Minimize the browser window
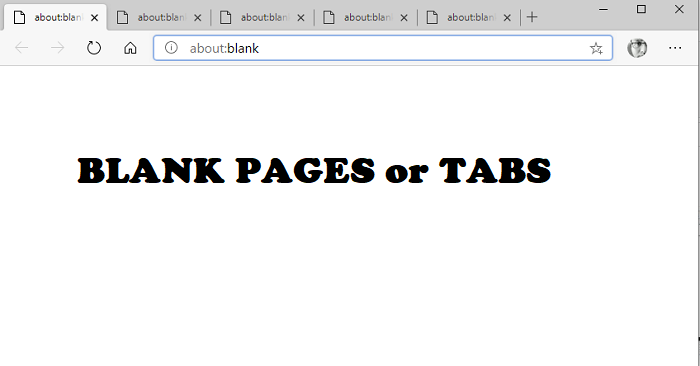The height and width of the screenshot is (366, 700). point(603,9)
